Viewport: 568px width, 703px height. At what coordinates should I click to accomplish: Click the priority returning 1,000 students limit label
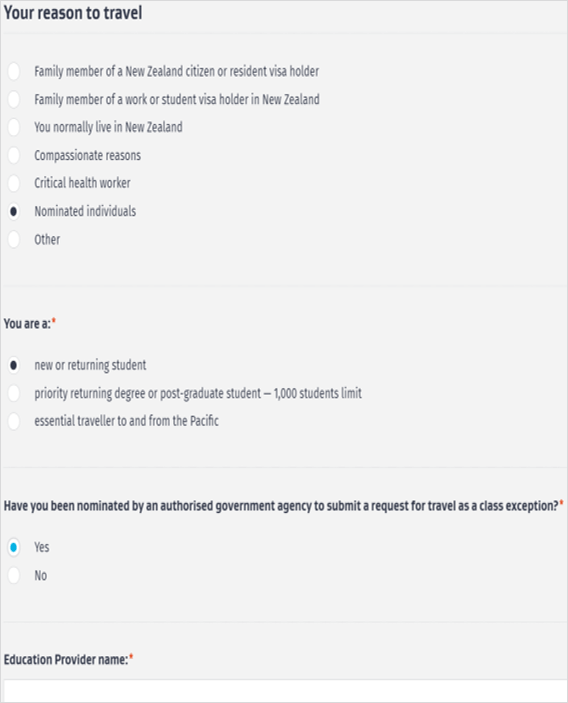(x=198, y=393)
